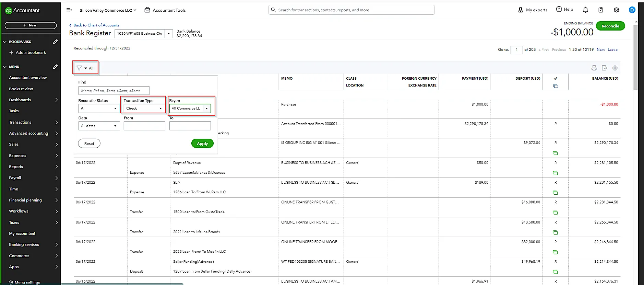Click the New button

click(x=31, y=25)
